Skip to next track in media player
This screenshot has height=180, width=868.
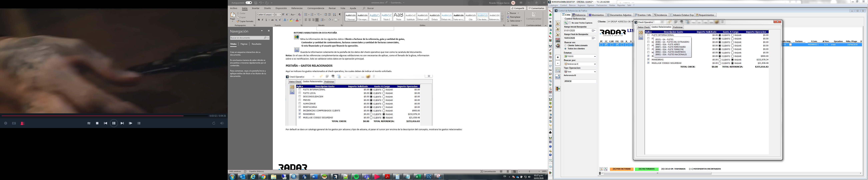[122, 123]
